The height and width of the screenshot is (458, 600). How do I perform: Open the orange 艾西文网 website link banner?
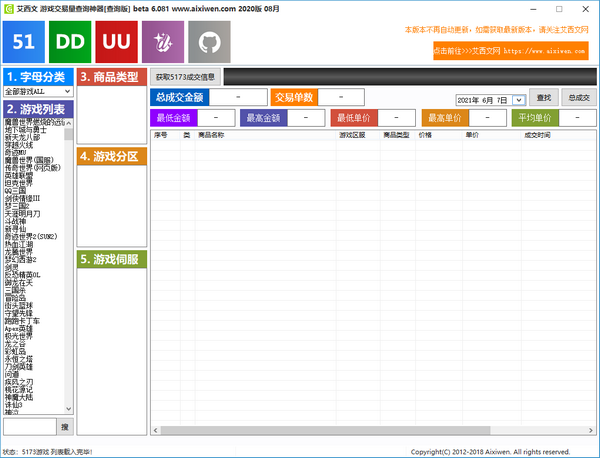(512, 50)
